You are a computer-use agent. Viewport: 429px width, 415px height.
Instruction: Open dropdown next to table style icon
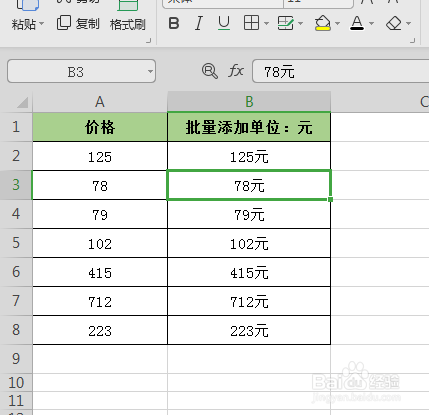tap(300, 23)
